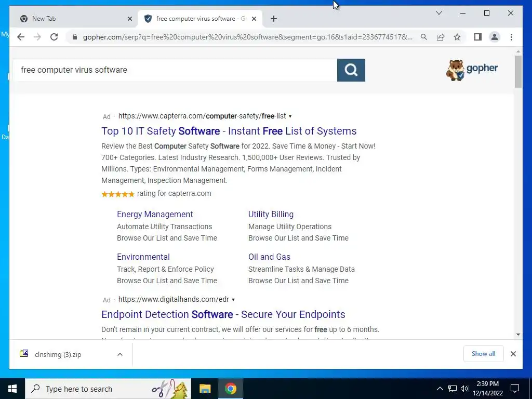This screenshot has width=532, height=399.
Task: Open the Chrome profile avatar
Action: pyautogui.click(x=495, y=37)
